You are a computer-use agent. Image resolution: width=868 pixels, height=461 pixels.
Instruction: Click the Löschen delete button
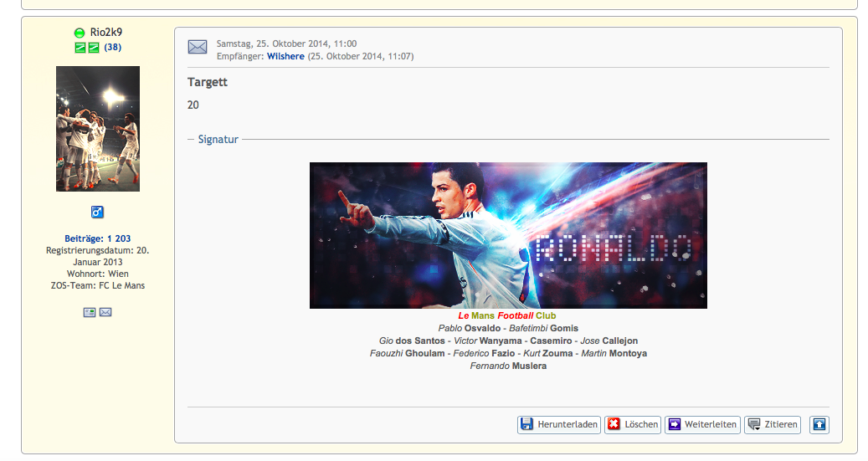pos(633,424)
